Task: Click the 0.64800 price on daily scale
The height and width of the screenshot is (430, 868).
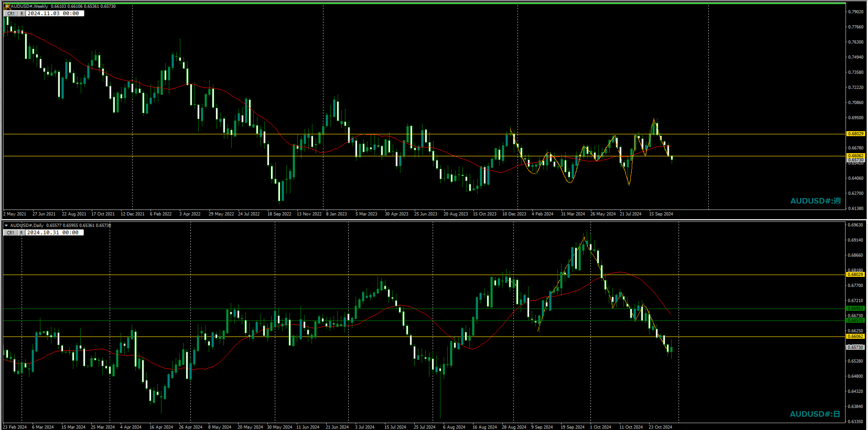Action: coord(856,376)
